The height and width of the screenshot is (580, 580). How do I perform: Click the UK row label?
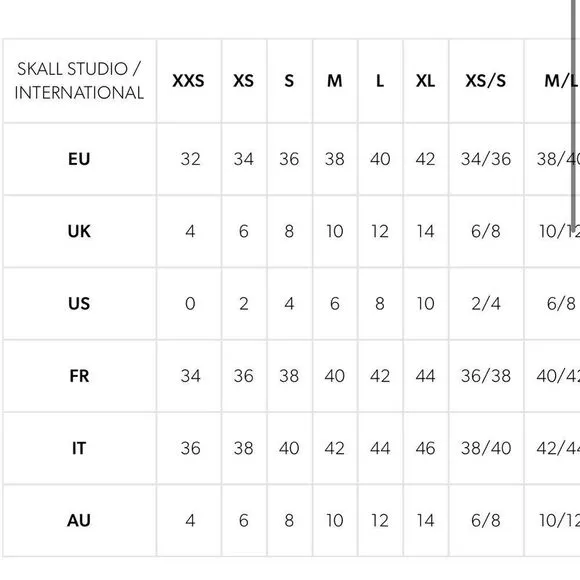79,232
